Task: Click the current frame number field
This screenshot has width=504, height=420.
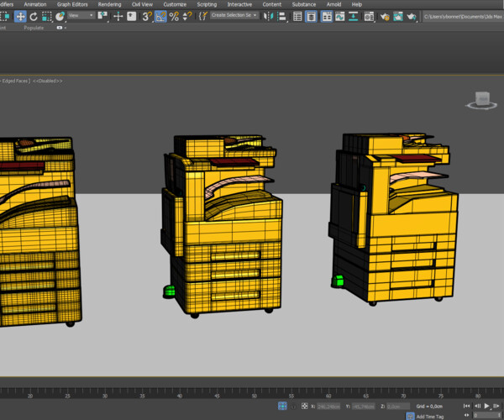Action: [x=486, y=416]
